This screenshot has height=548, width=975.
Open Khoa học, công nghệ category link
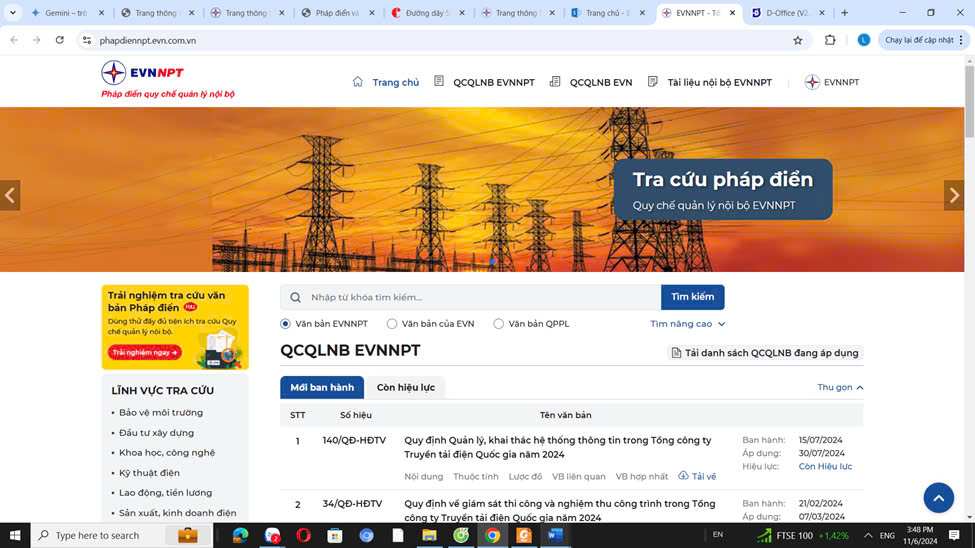pyautogui.click(x=167, y=452)
